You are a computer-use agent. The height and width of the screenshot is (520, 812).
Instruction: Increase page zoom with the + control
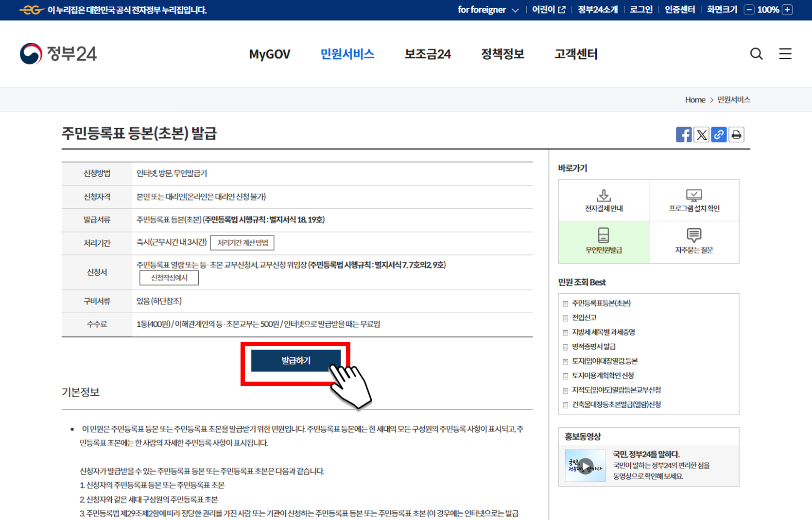tap(788, 9)
